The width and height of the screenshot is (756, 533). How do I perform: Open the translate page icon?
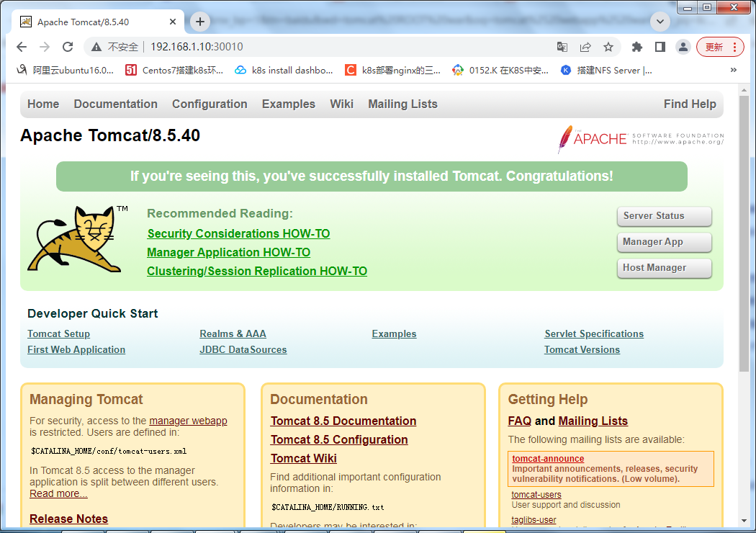562,47
